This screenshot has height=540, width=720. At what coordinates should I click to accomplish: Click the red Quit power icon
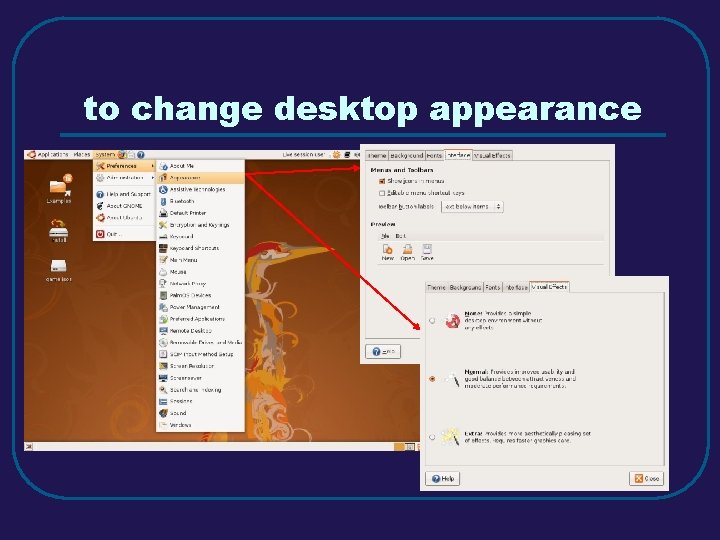coord(100,234)
